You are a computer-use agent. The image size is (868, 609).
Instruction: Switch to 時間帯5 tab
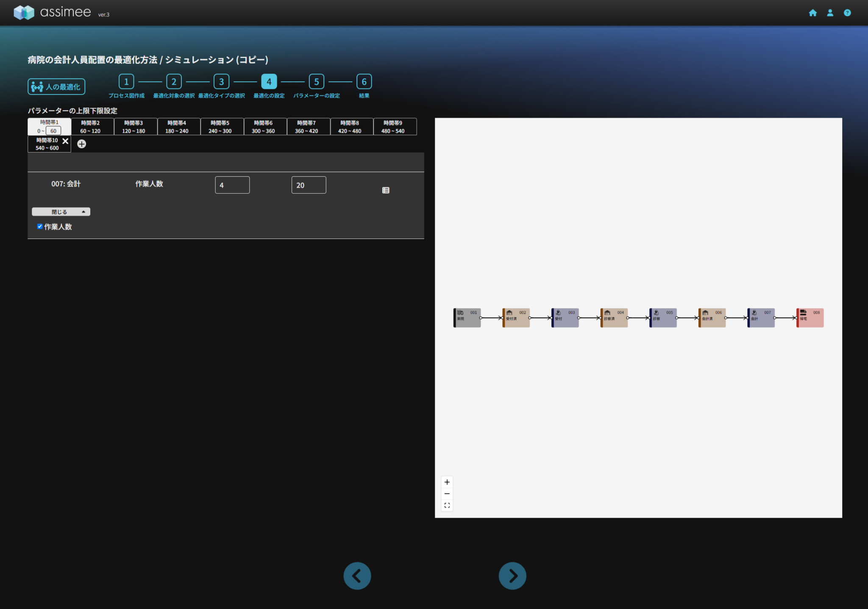pyautogui.click(x=220, y=127)
